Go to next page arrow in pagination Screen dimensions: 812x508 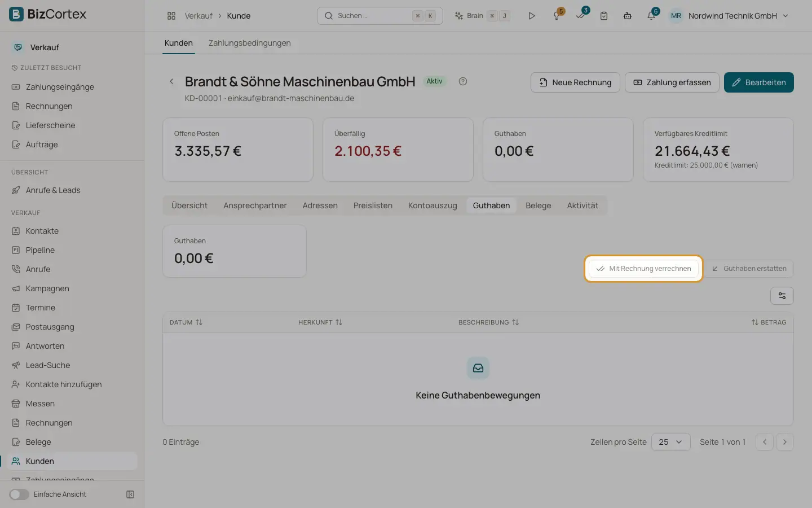(x=785, y=442)
